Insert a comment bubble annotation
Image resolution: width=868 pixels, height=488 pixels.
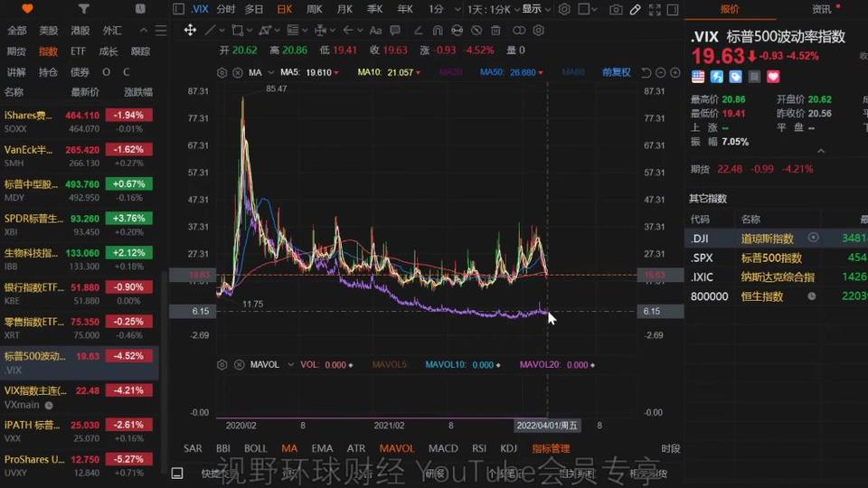(x=395, y=30)
